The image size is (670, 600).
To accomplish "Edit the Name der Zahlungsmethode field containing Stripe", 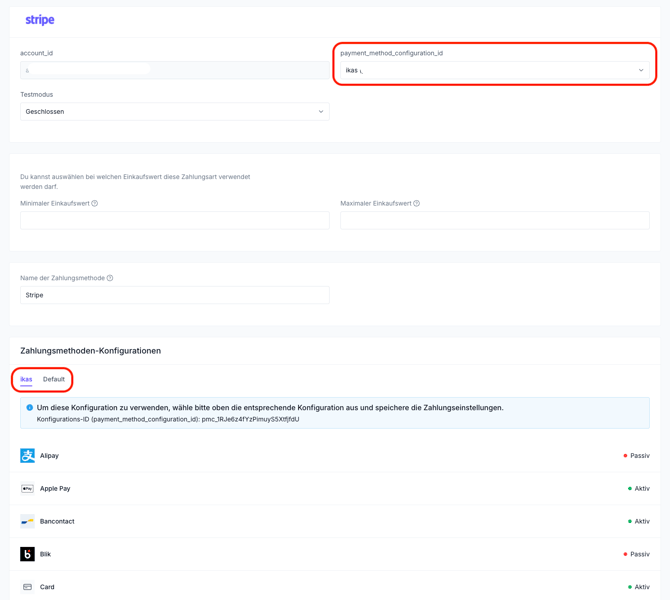I will pos(175,295).
